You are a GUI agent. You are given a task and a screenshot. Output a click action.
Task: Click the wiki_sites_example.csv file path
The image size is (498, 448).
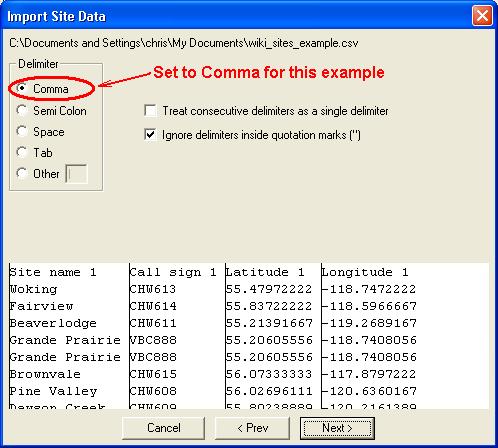tap(184, 43)
